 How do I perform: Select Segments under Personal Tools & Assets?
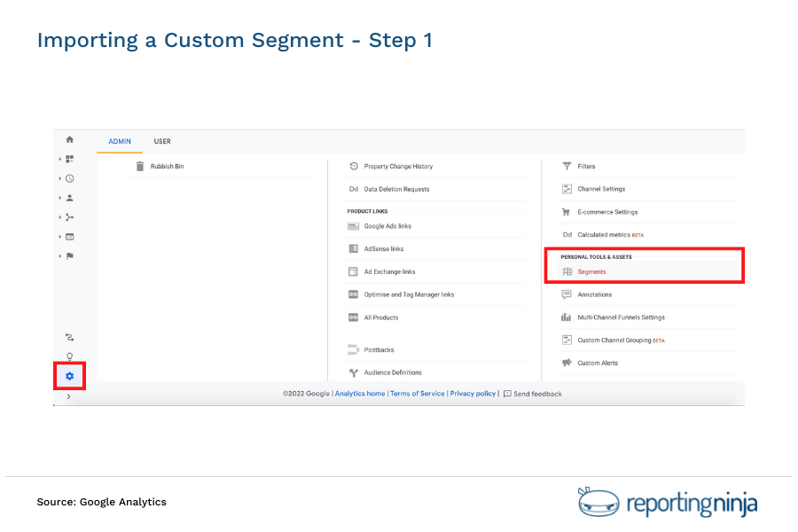click(592, 271)
